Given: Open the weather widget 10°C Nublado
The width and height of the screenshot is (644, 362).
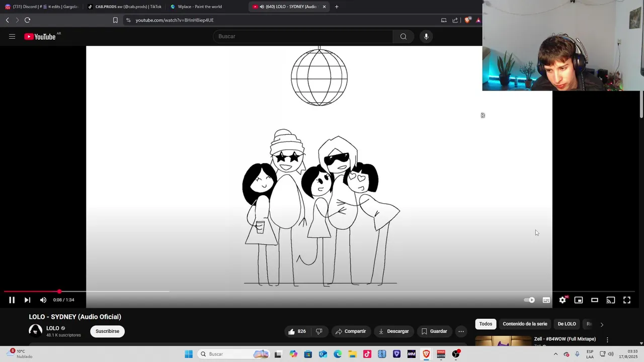Looking at the screenshot, I should pyautogui.click(x=20, y=354).
